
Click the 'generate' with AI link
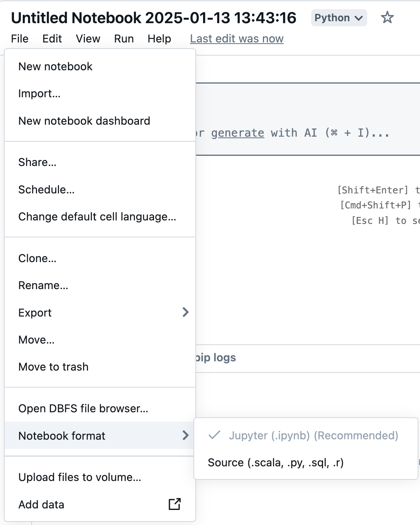coord(237,133)
